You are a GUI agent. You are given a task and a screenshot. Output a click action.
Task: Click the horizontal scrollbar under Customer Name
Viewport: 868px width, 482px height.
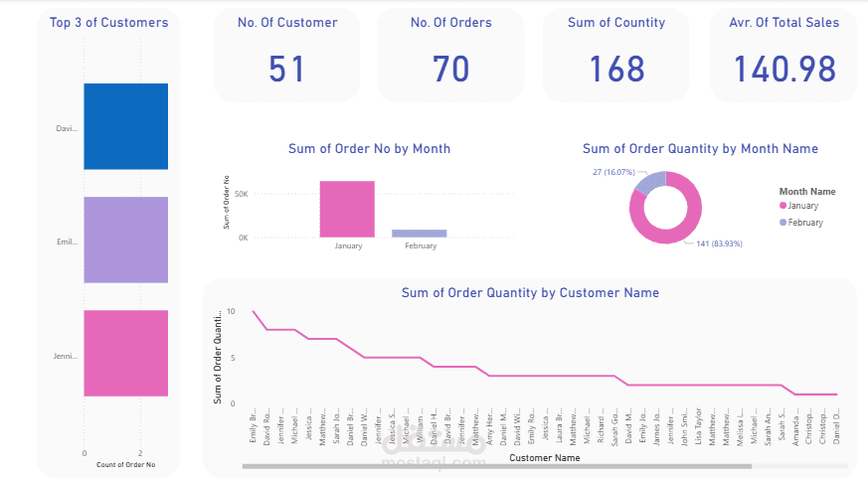496,466
